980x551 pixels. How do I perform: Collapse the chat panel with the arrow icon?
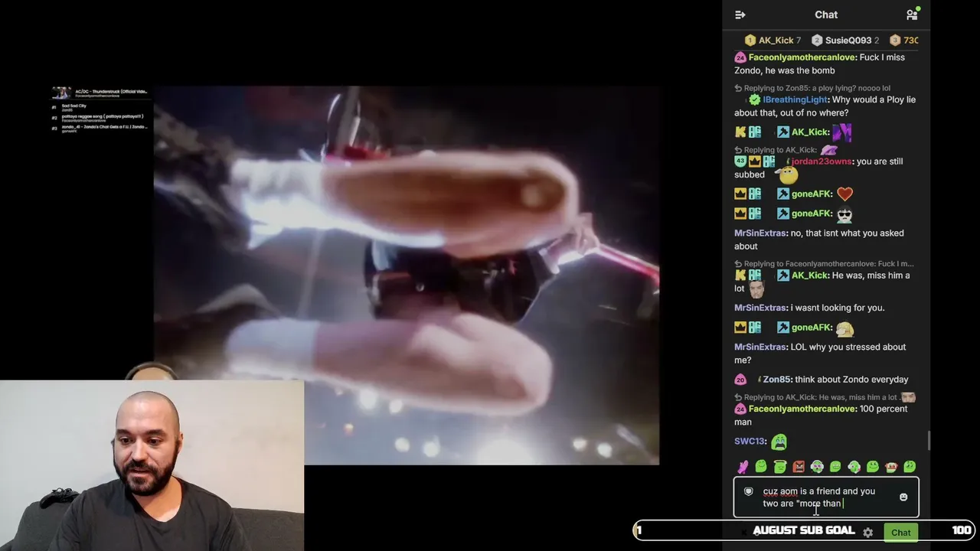click(740, 15)
